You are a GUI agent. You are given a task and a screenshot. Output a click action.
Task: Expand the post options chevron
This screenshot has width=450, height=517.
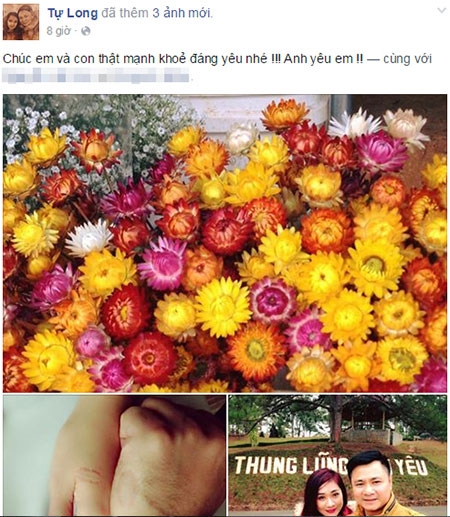coord(441,11)
